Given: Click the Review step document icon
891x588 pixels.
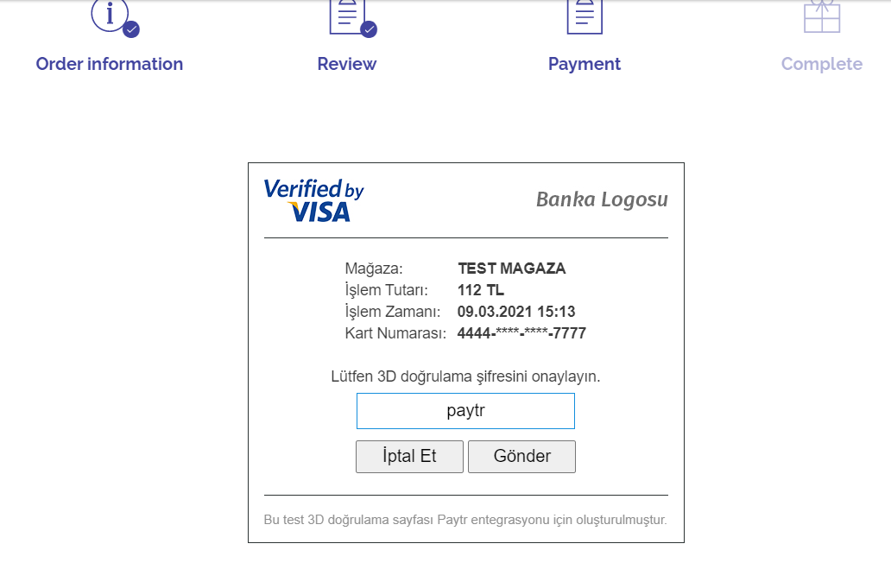Looking at the screenshot, I should click(347, 17).
